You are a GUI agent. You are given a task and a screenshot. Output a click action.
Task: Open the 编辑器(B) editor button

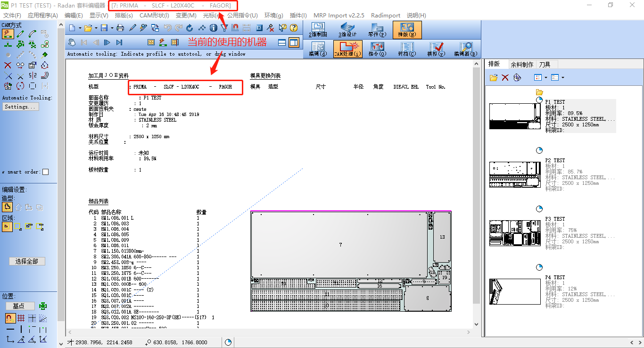coord(466,50)
